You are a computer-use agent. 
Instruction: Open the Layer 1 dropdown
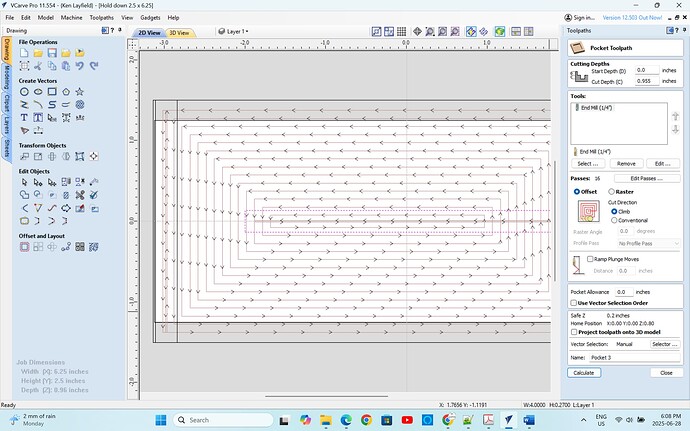pyautogui.click(x=234, y=31)
